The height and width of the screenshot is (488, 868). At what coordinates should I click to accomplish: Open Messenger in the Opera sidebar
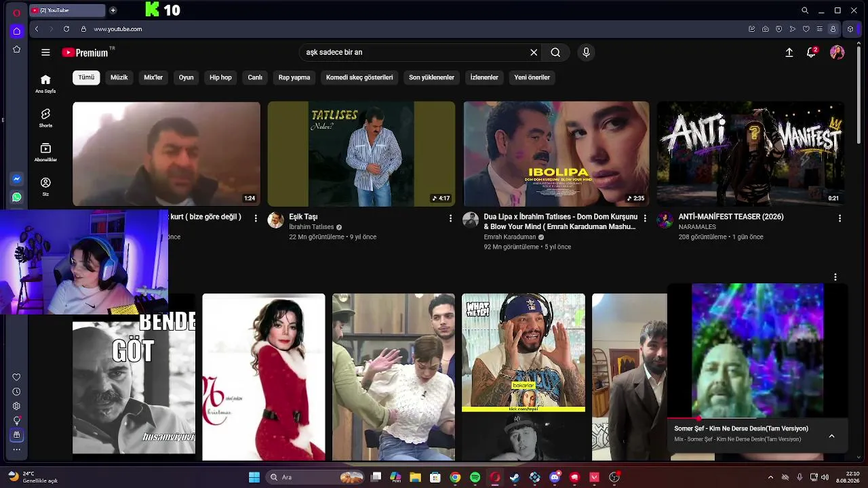pos(17,179)
